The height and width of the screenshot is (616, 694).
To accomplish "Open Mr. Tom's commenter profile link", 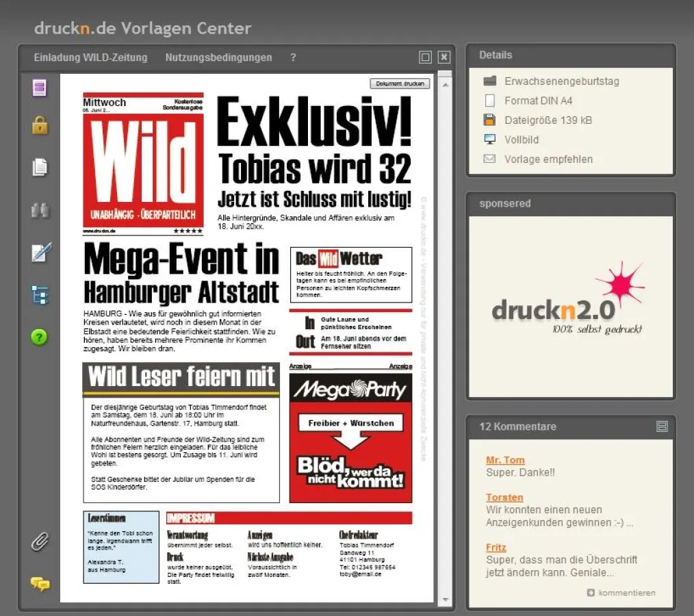I will click(505, 459).
